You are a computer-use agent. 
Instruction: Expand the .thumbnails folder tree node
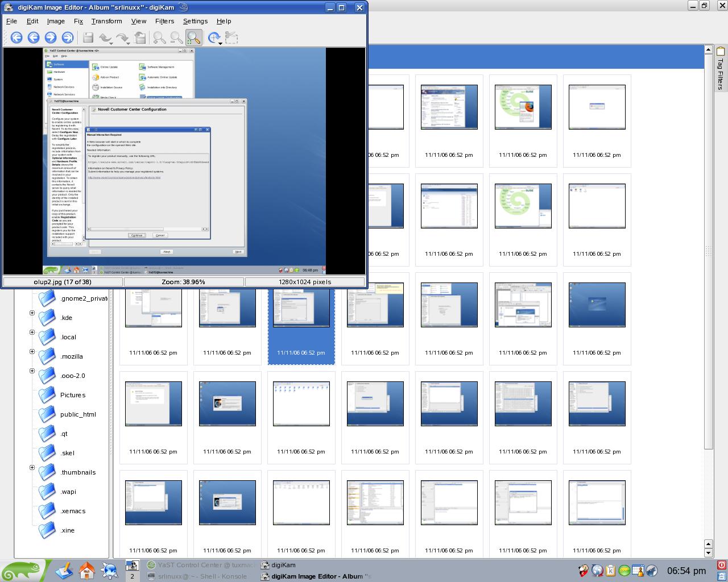click(x=32, y=468)
